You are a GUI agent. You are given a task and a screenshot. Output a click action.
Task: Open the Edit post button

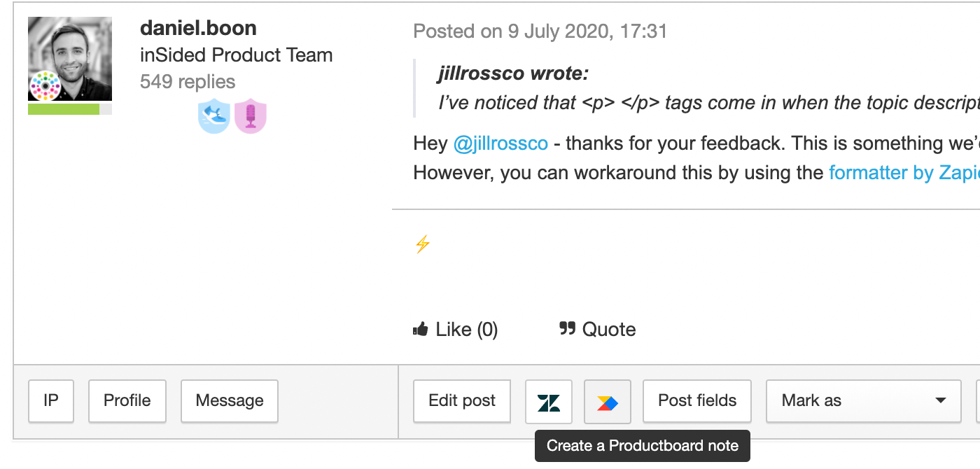pos(462,401)
